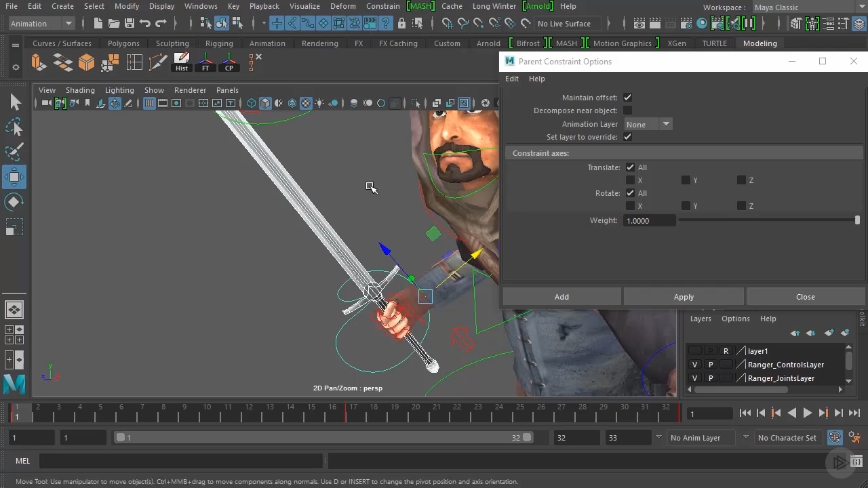Check the Rotate Z axis checkbox
The height and width of the screenshot is (488, 868).
tap(741, 206)
